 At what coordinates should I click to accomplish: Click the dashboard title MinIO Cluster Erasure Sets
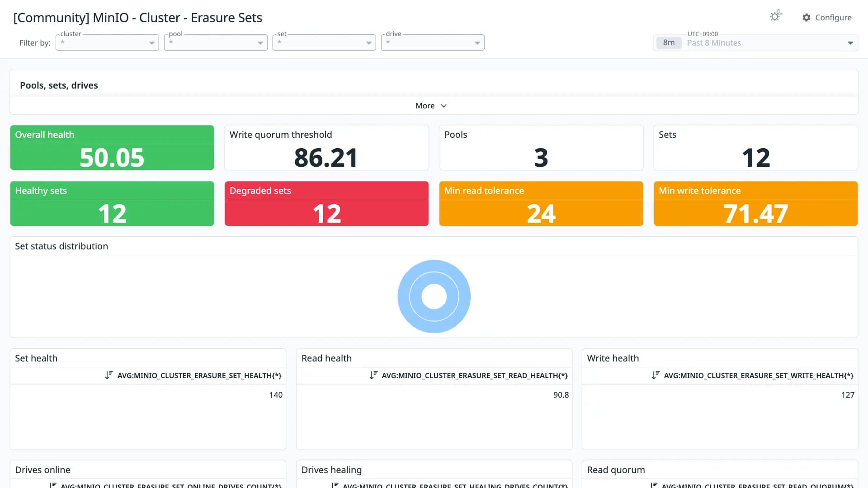138,18
